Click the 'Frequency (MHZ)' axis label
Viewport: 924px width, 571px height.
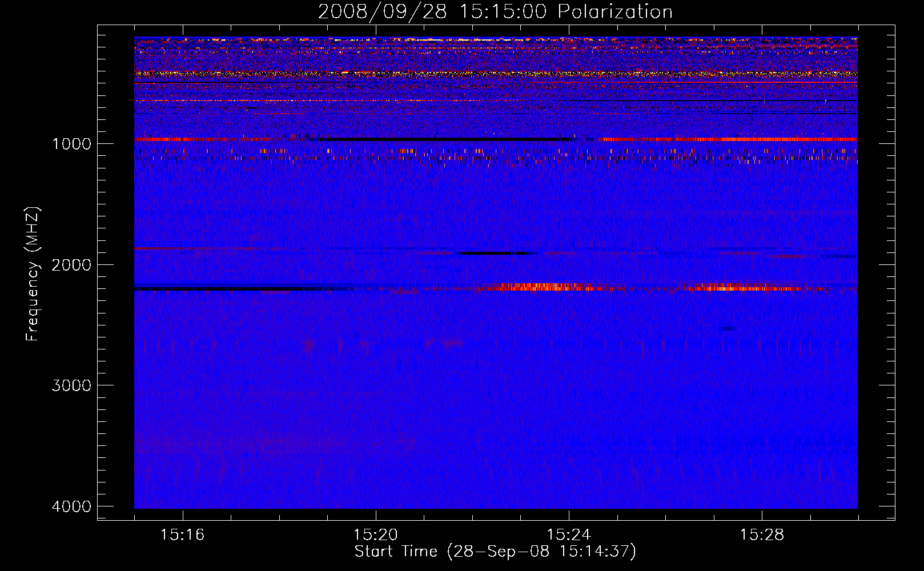[33, 274]
